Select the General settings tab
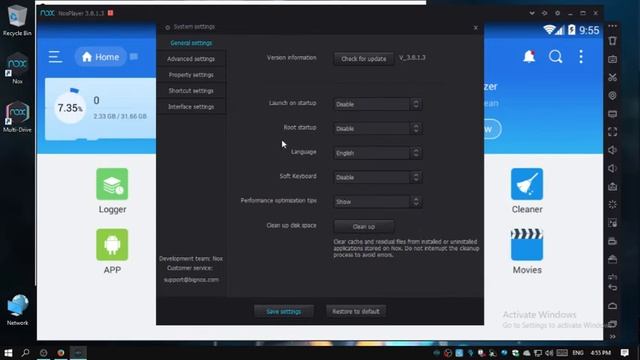 (x=191, y=43)
